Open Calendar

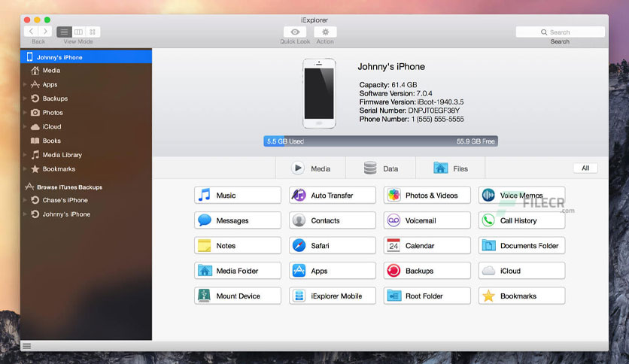click(427, 246)
